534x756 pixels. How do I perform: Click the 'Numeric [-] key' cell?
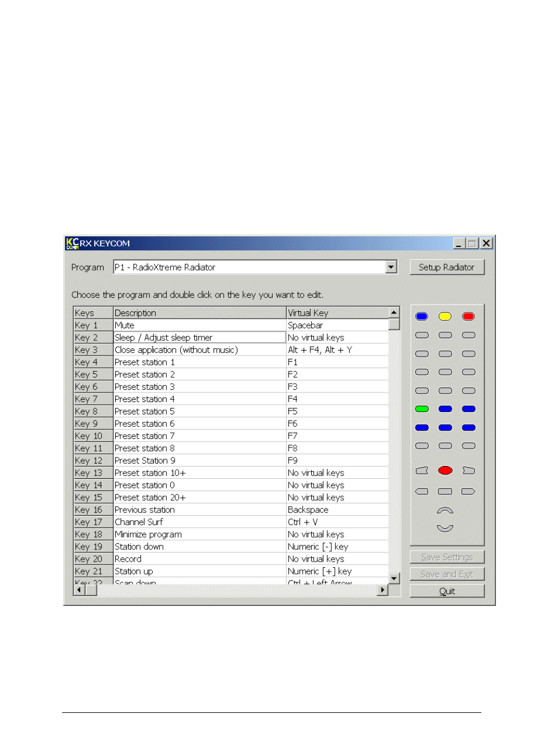(338, 547)
